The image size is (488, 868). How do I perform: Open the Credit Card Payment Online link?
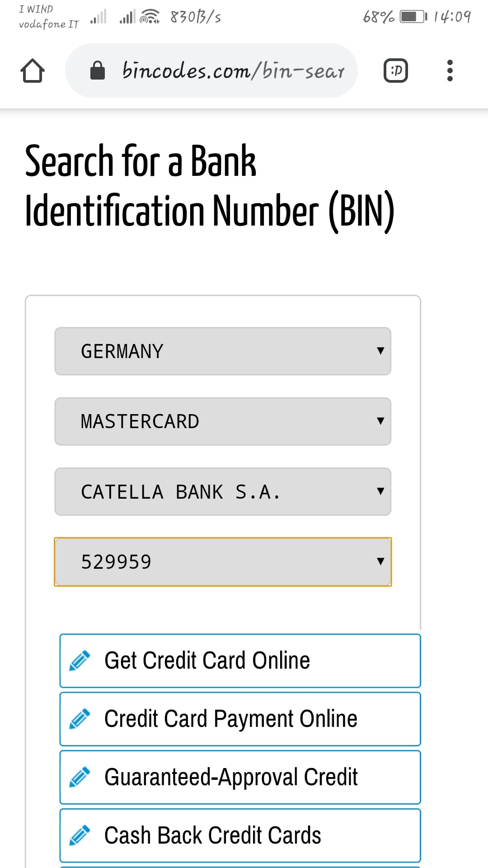(x=231, y=719)
